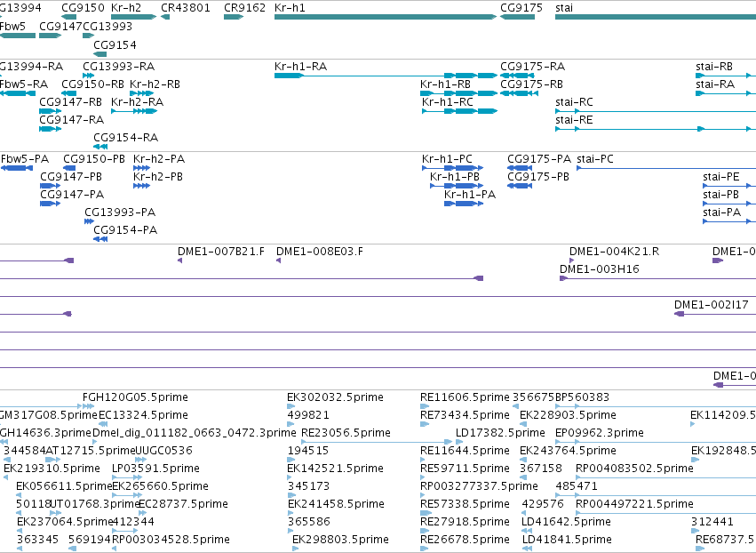Click EST label 312441
Screen dimensions: 756x553
[712, 522]
